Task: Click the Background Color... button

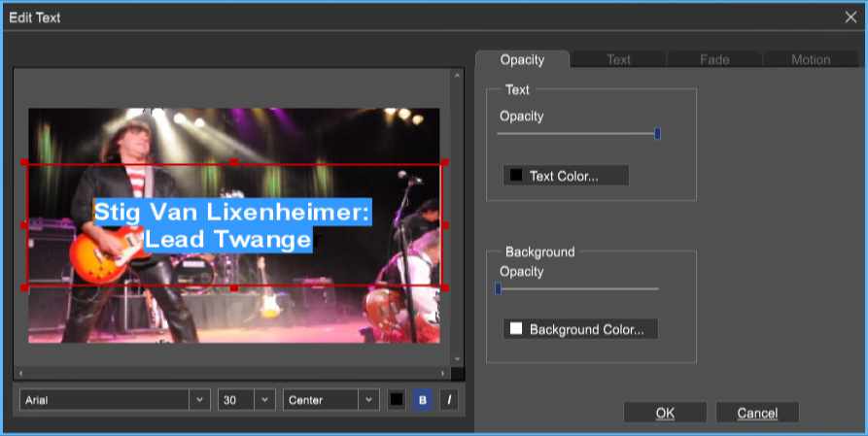Action: (x=580, y=329)
